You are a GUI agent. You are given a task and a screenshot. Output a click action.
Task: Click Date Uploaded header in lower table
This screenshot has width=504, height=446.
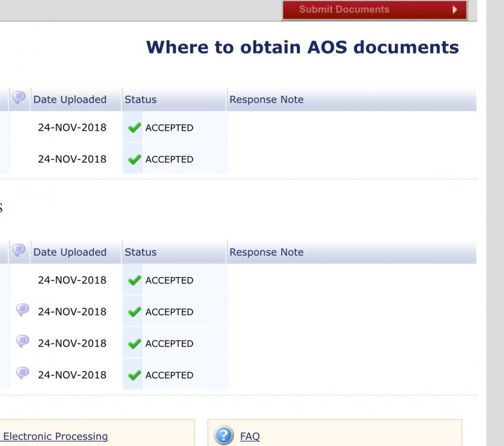coord(70,252)
